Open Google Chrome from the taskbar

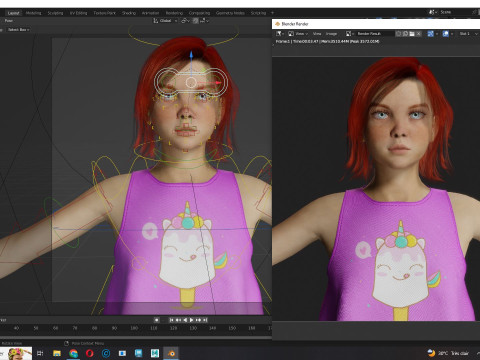click(73, 353)
